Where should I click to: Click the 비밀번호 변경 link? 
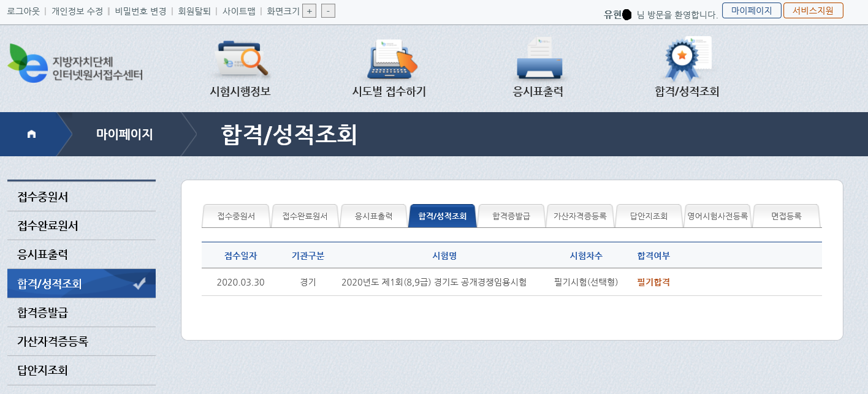click(140, 11)
